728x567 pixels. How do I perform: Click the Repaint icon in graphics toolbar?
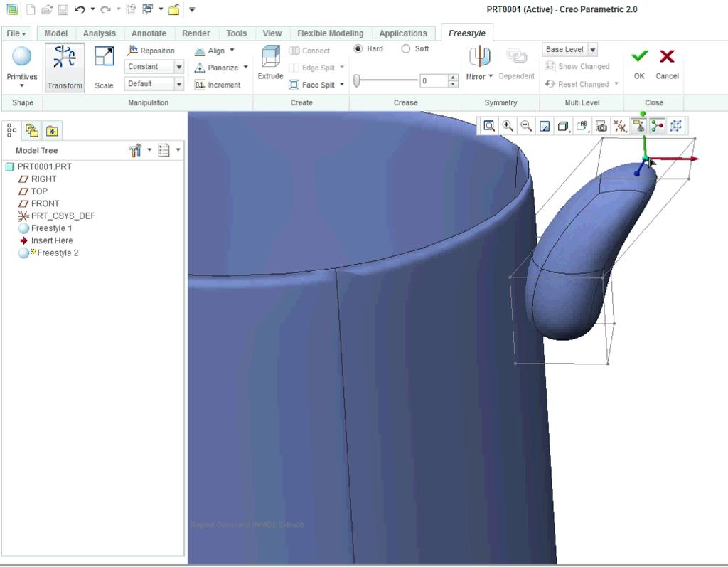tap(545, 126)
